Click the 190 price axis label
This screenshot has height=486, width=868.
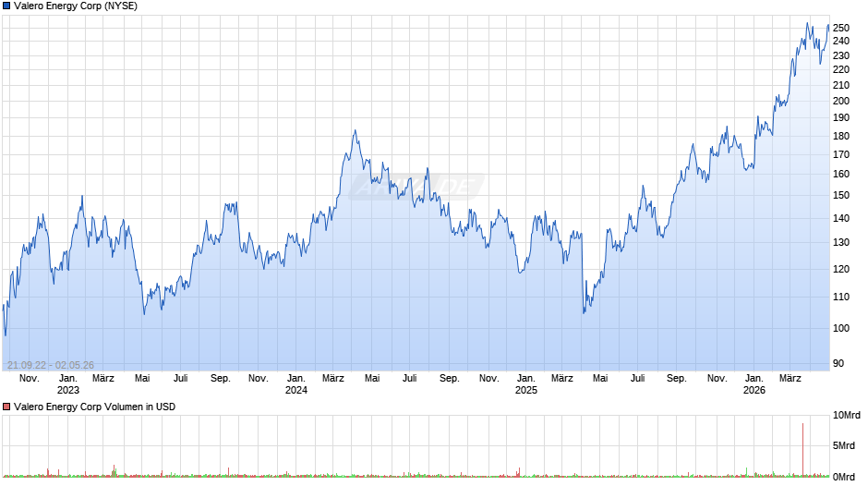pyautogui.click(x=841, y=117)
